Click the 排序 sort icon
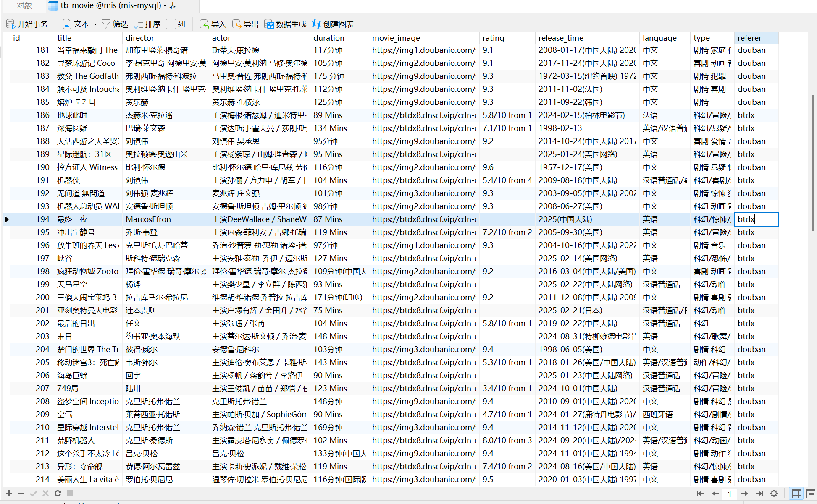This screenshot has height=504, width=817. click(x=139, y=24)
